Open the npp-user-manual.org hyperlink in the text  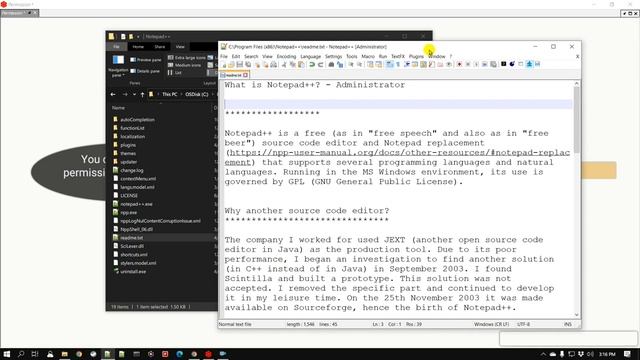(x=400, y=153)
